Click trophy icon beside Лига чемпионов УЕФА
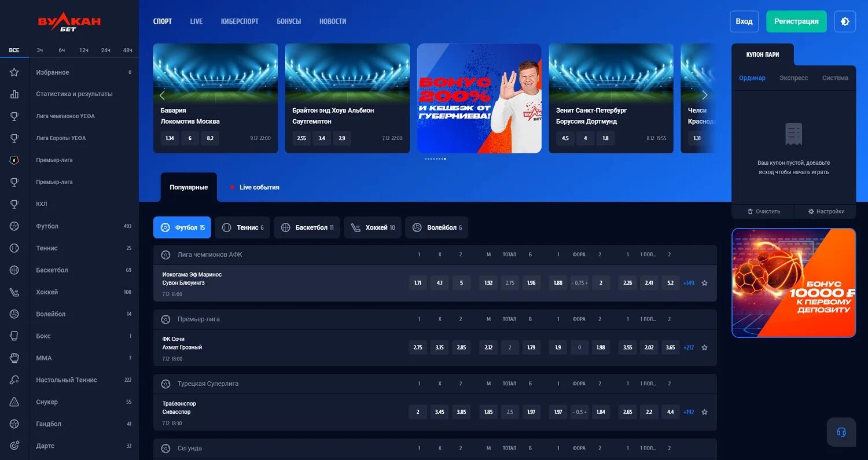 pos(14,116)
